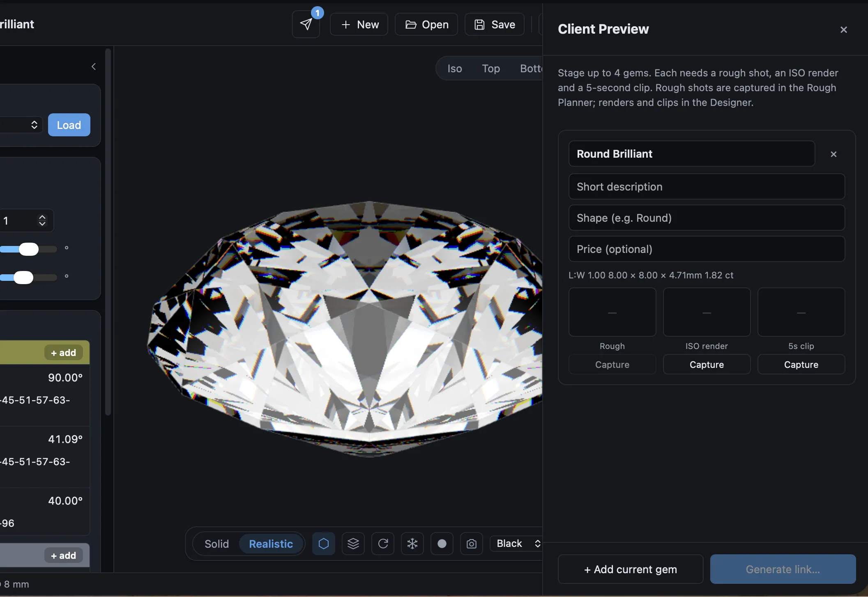
Task: Click the camera snapshot icon
Action: point(472,544)
